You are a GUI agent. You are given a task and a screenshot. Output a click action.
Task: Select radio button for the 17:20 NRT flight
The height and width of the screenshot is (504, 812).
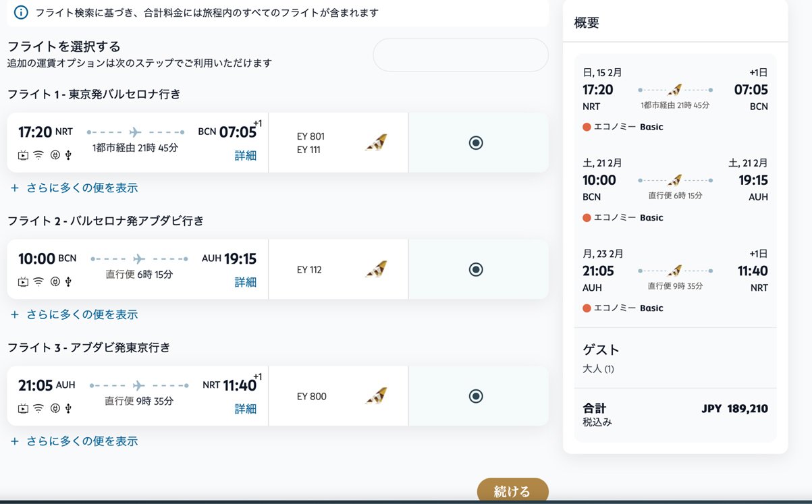pos(476,142)
